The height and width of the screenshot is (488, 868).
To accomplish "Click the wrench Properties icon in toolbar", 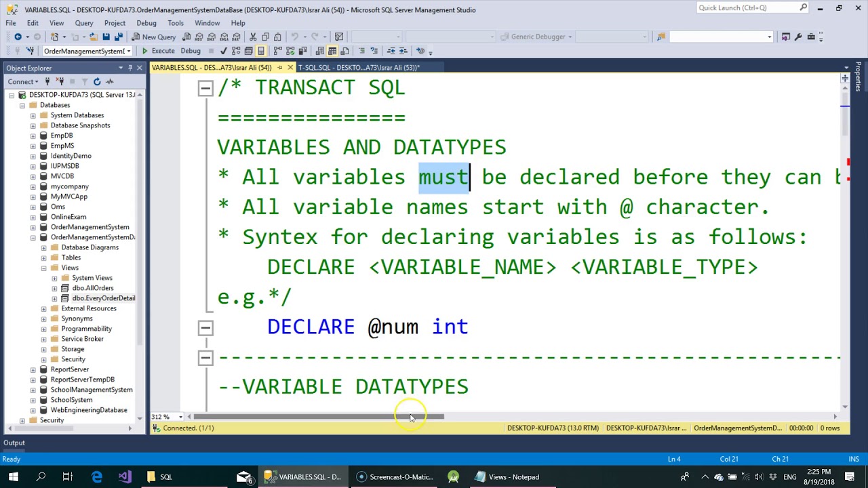I will [798, 37].
